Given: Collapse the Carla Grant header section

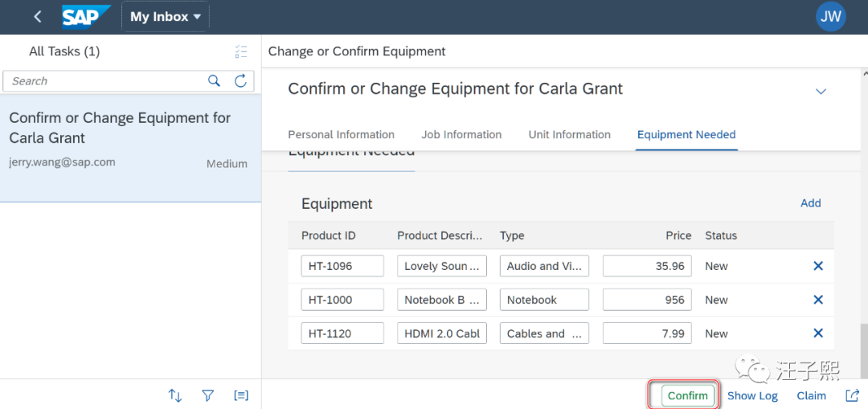Looking at the screenshot, I should [821, 92].
